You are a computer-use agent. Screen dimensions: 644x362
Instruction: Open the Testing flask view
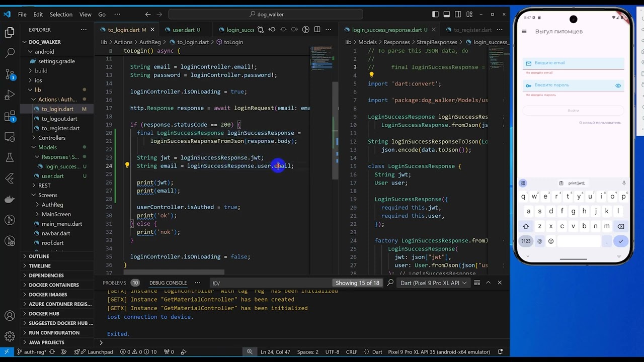[10, 157]
